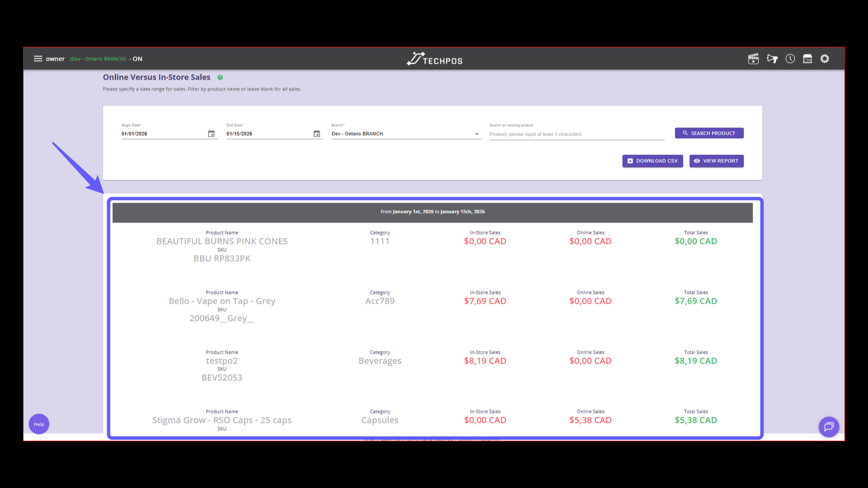This screenshot has width=868, height=488.
Task: Click View Report
Action: (716, 161)
